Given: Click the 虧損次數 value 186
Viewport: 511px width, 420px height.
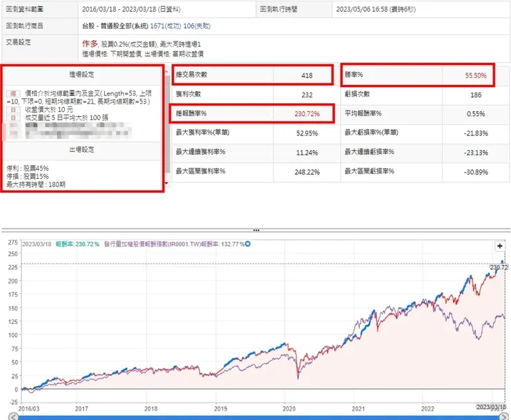Looking at the screenshot, I should click(x=476, y=95).
